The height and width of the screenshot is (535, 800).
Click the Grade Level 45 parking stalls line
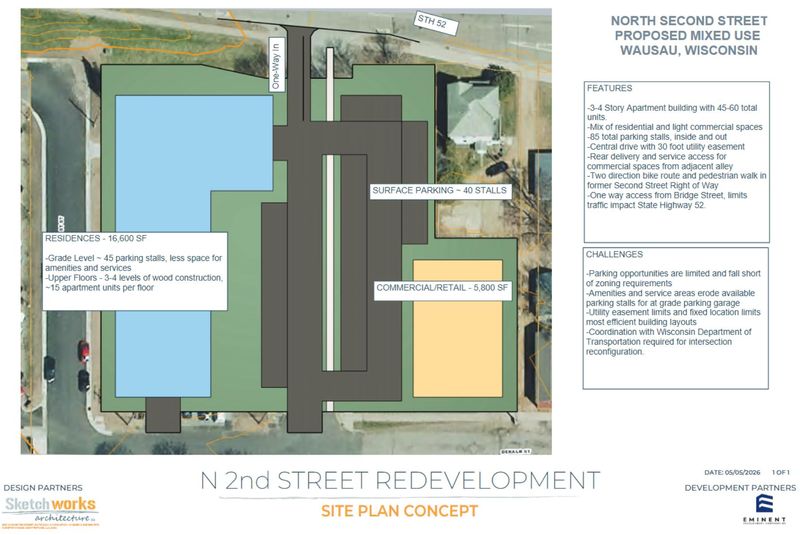(x=134, y=263)
